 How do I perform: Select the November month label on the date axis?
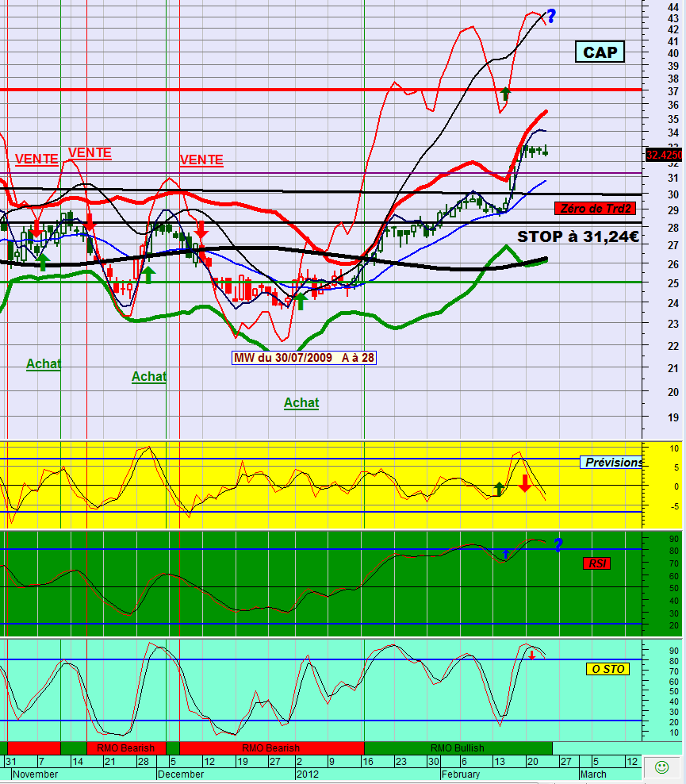coord(35,774)
